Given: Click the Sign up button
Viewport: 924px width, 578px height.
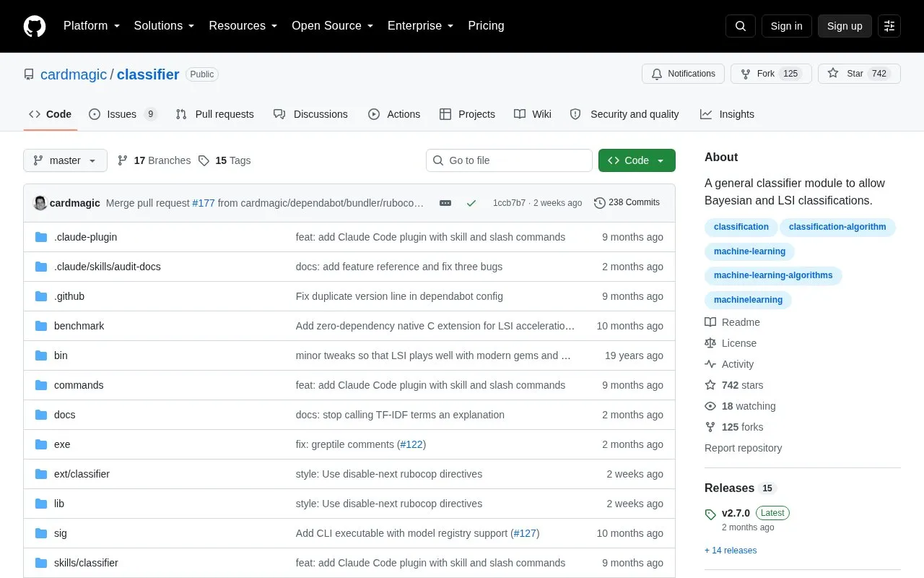Looking at the screenshot, I should [845, 26].
